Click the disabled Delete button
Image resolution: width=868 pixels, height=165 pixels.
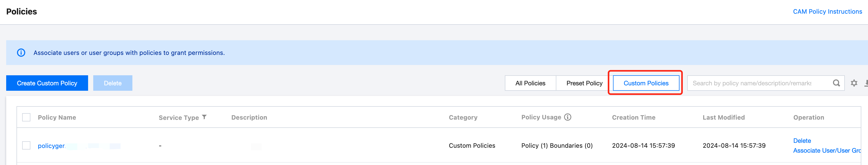click(x=113, y=83)
